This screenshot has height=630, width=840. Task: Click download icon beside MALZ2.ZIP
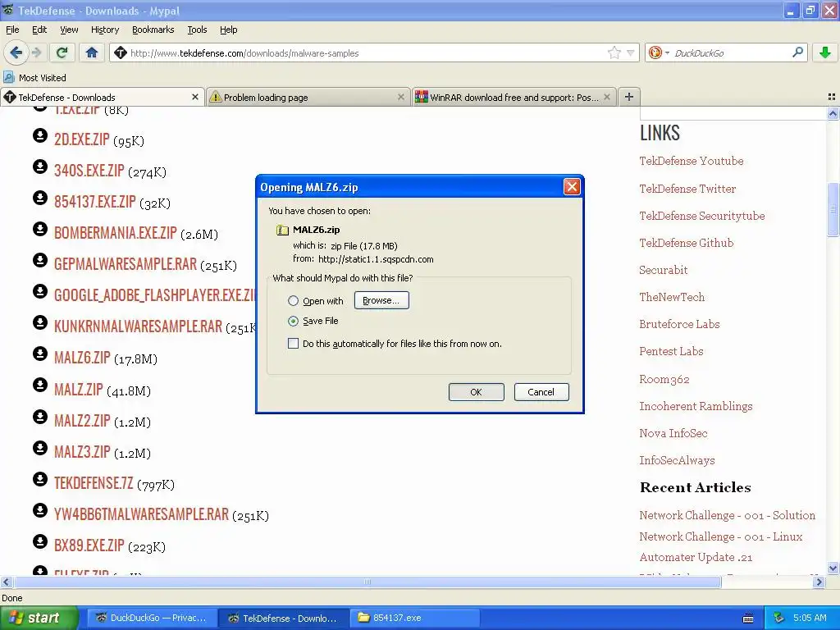tap(40, 416)
